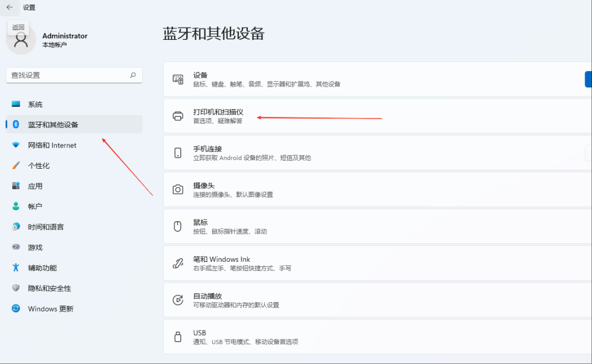Screen dimensions: 592x364
Task: Click the 按钮、鼠标指针速度、滚动 description
Action: tap(230, 232)
